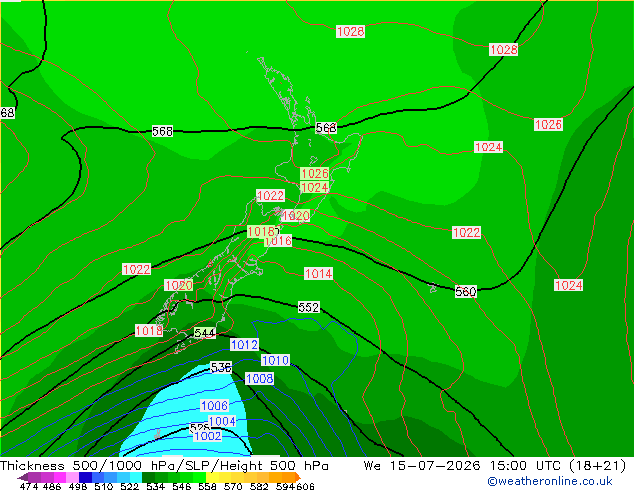Pick the darkest green legend swatch

pyautogui.click(x=148, y=477)
